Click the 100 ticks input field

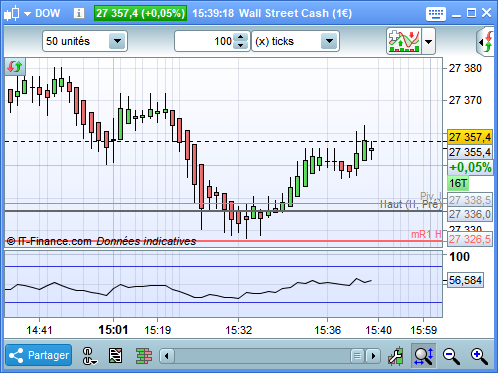coord(205,41)
